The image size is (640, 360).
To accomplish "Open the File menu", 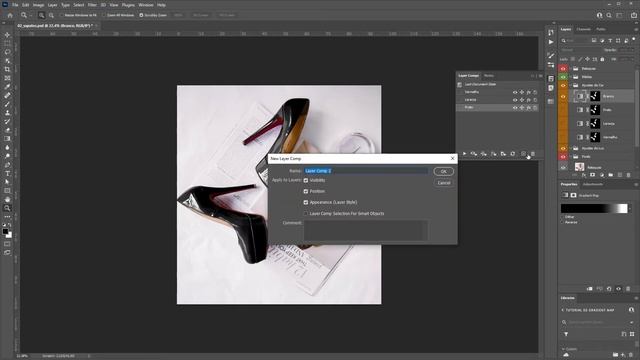I will (x=15, y=5).
